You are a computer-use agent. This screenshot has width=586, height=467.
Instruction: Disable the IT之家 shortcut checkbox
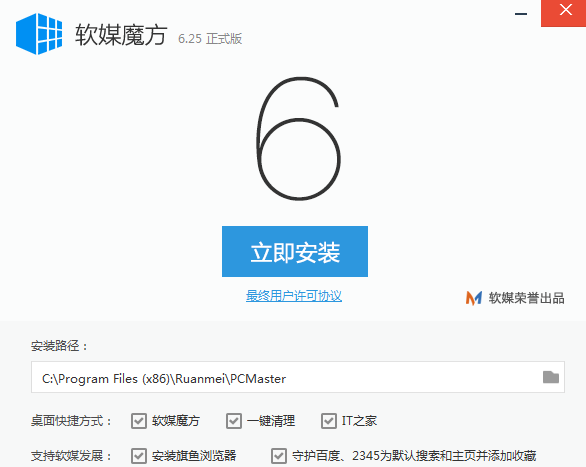pos(329,421)
